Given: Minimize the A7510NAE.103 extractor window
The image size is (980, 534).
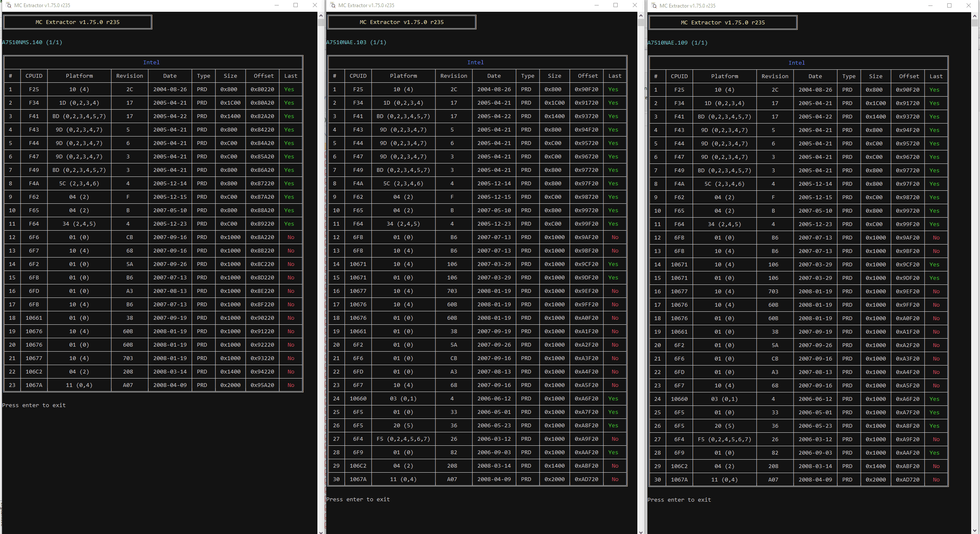Looking at the screenshot, I should [596, 5].
